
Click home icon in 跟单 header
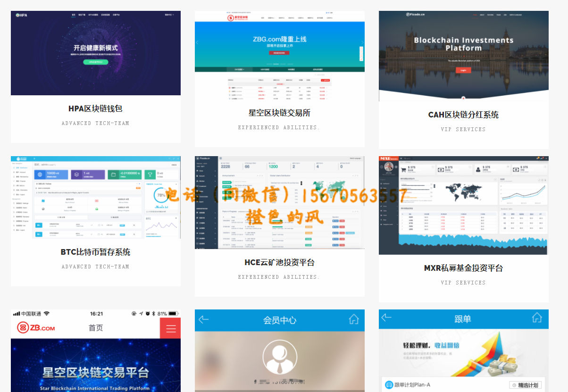click(x=537, y=317)
